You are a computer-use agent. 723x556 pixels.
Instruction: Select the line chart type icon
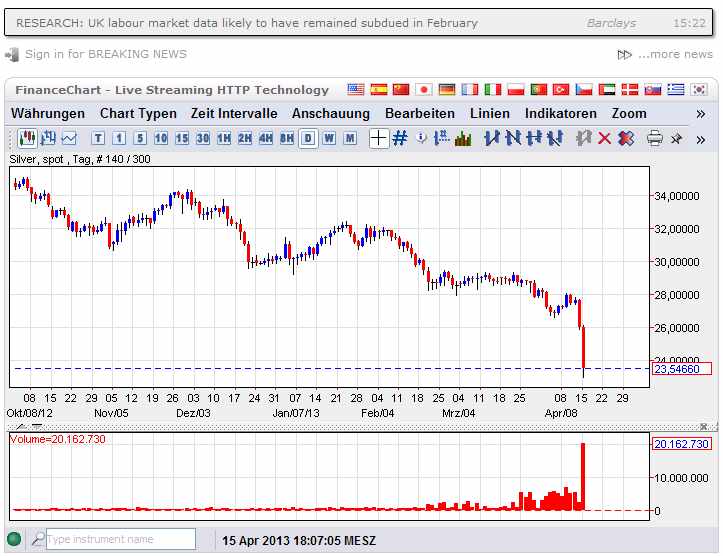(70, 138)
